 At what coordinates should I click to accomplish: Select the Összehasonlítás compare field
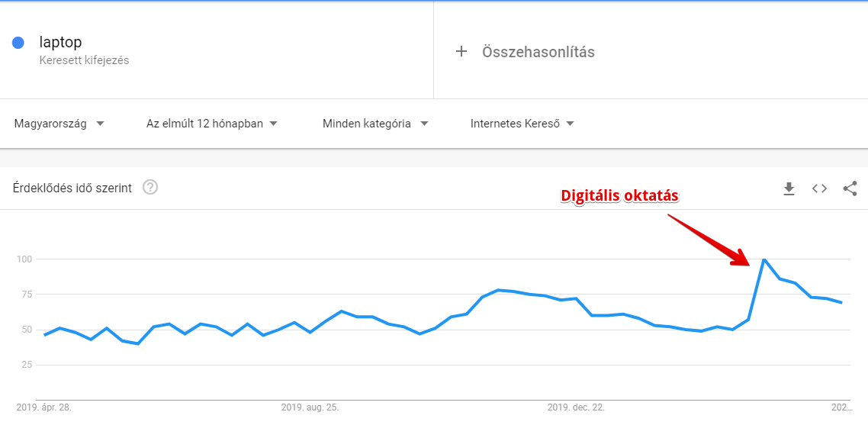click(x=651, y=52)
